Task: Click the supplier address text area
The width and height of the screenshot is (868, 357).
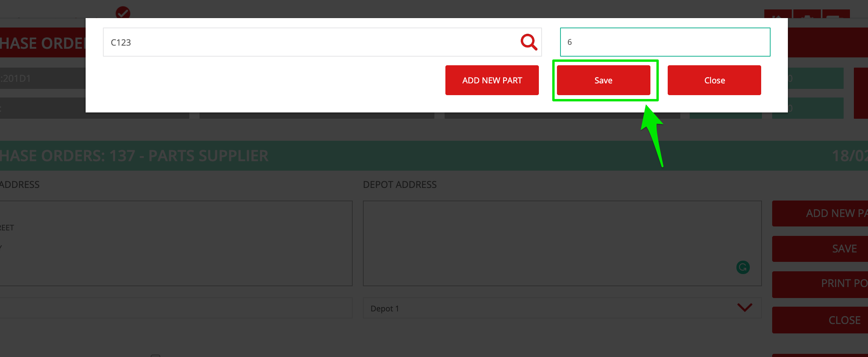Action: point(176,243)
